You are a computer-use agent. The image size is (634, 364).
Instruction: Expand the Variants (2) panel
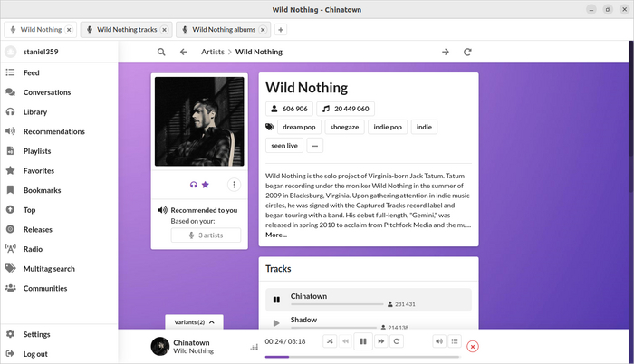(x=194, y=321)
